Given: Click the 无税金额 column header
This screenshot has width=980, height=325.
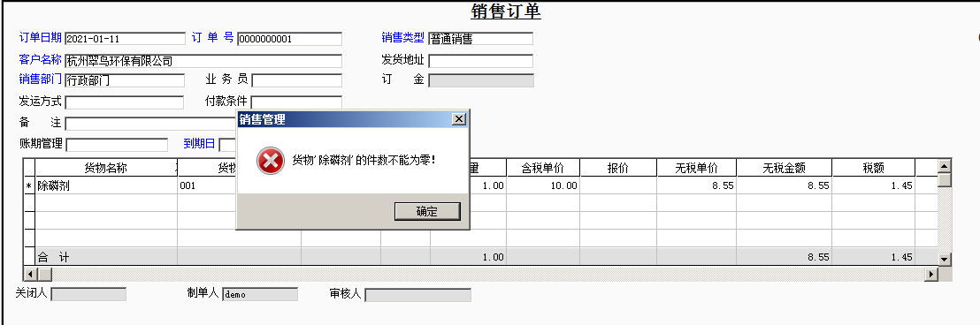Looking at the screenshot, I should point(784,168).
